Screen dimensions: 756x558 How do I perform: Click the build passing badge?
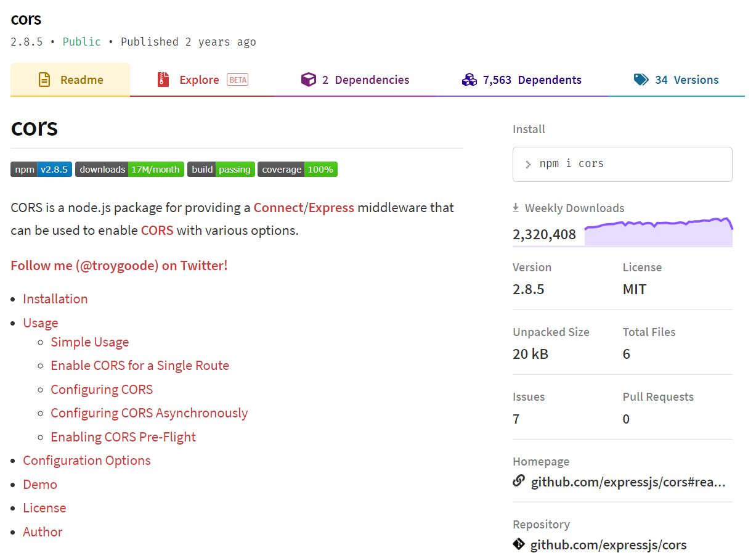coord(221,170)
